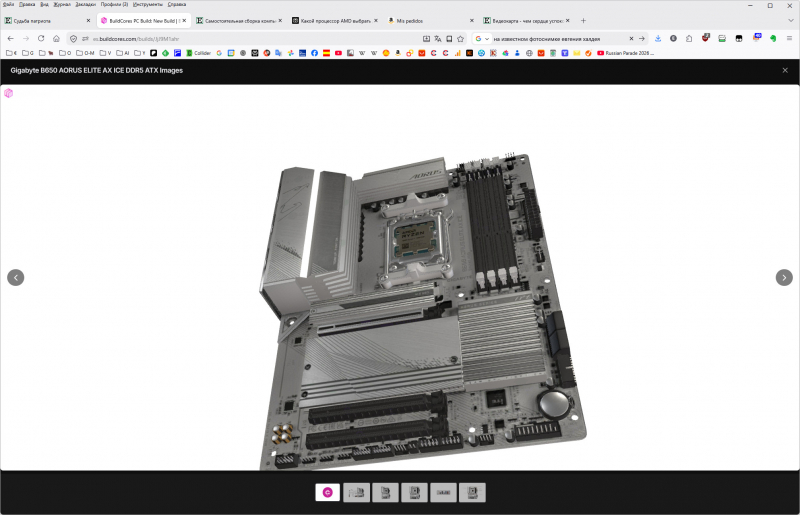
Task: Close the Gigabyte B650 image viewer
Action: tap(785, 70)
